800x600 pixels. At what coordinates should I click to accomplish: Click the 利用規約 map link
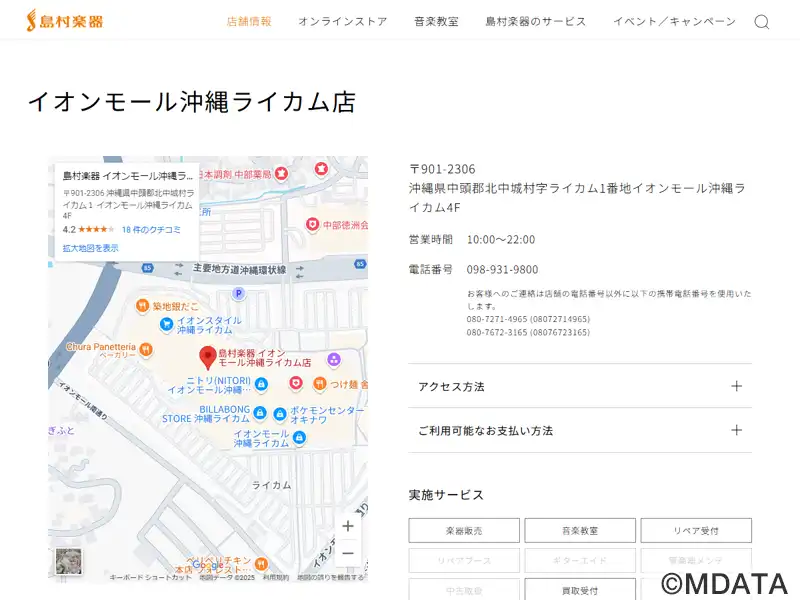click(x=276, y=578)
